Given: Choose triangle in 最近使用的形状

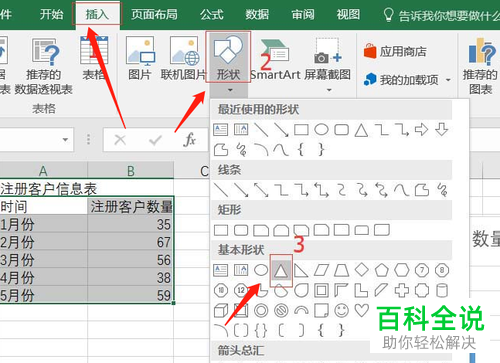Looking at the screenshot, I should point(361,130).
